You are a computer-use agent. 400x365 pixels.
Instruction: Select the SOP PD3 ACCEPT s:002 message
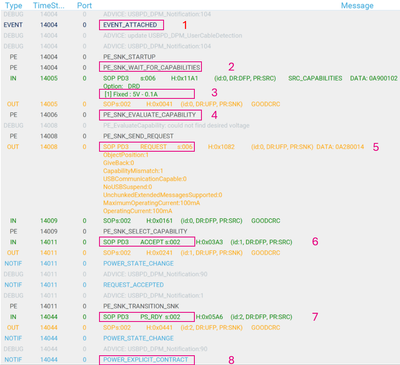tap(142, 242)
